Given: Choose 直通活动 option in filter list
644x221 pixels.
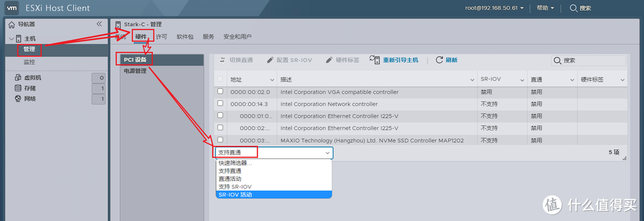Looking at the screenshot, I should pos(274,179).
